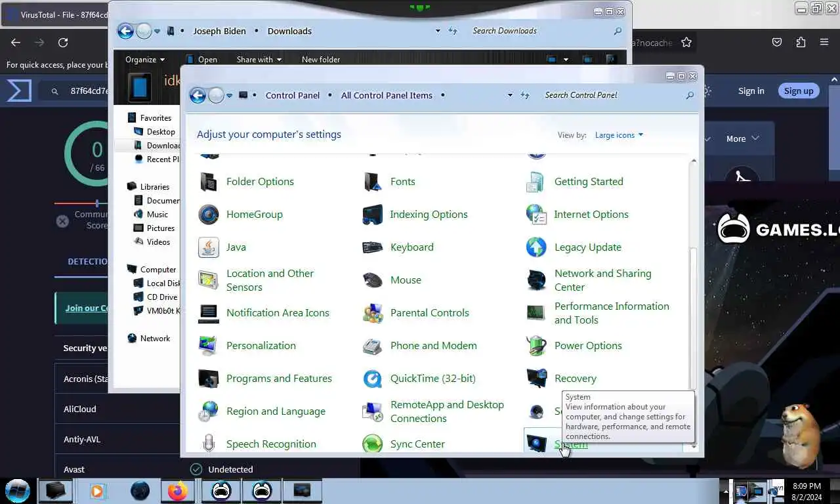Open the Firefox hamburger menu
Screen dimensions: 840x504
click(824, 43)
